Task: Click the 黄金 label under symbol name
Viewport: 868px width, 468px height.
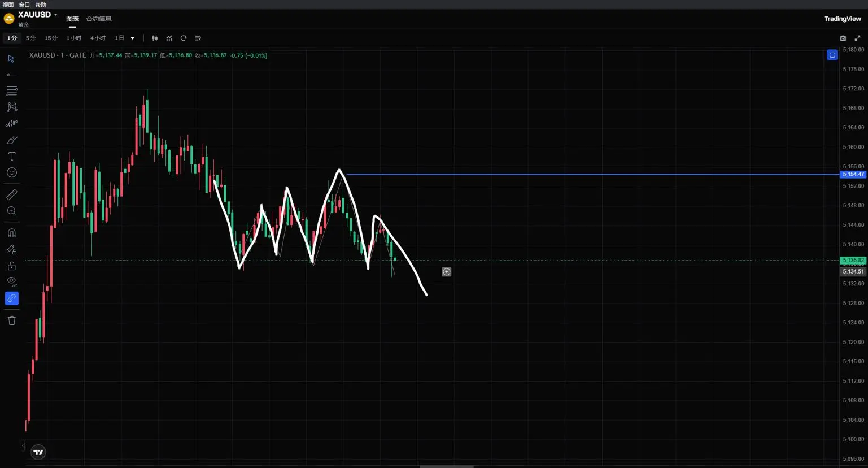Action: pyautogui.click(x=23, y=25)
